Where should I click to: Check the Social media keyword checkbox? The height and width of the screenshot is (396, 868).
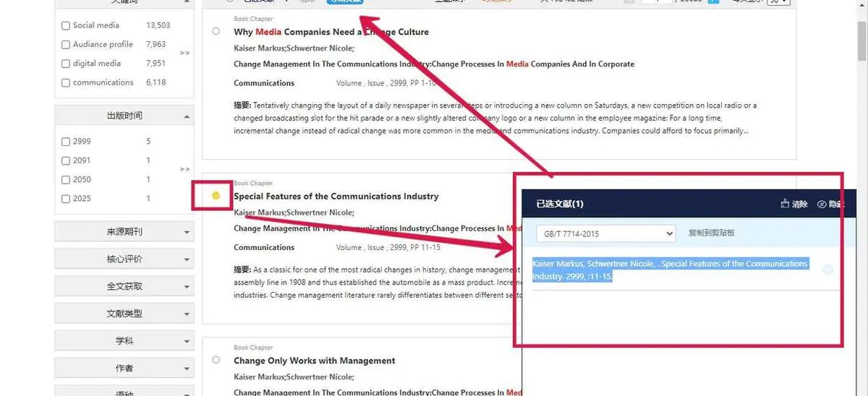66,26
